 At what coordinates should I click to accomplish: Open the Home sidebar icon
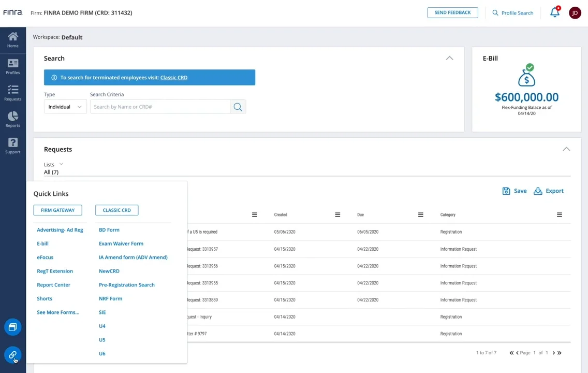tap(13, 40)
